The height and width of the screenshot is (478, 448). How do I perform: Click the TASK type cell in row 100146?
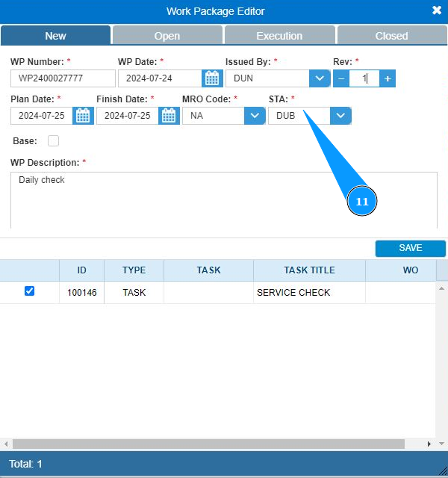coord(134,293)
